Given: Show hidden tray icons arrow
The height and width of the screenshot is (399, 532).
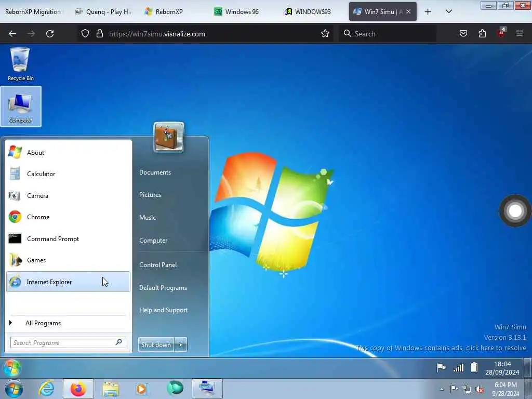Looking at the screenshot, I should click(x=442, y=389).
